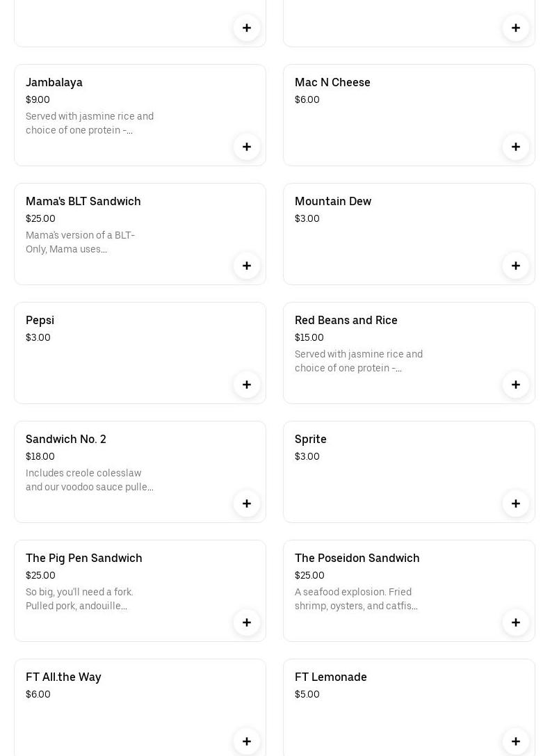Open The Poseidon Sandwich item title
The width and height of the screenshot is (559, 756).
357,558
